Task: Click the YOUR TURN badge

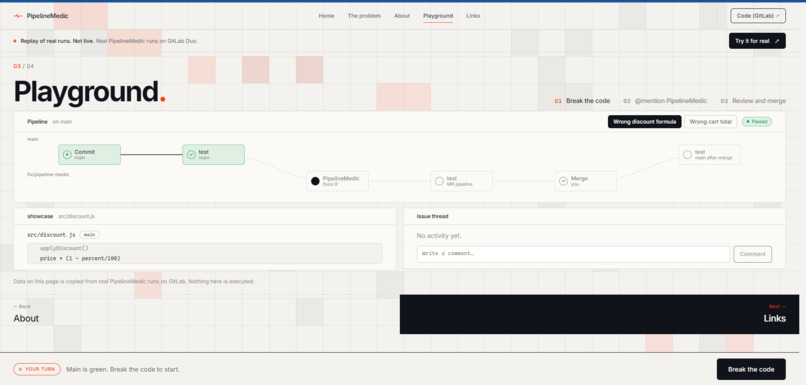Action: pyautogui.click(x=37, y=369)
